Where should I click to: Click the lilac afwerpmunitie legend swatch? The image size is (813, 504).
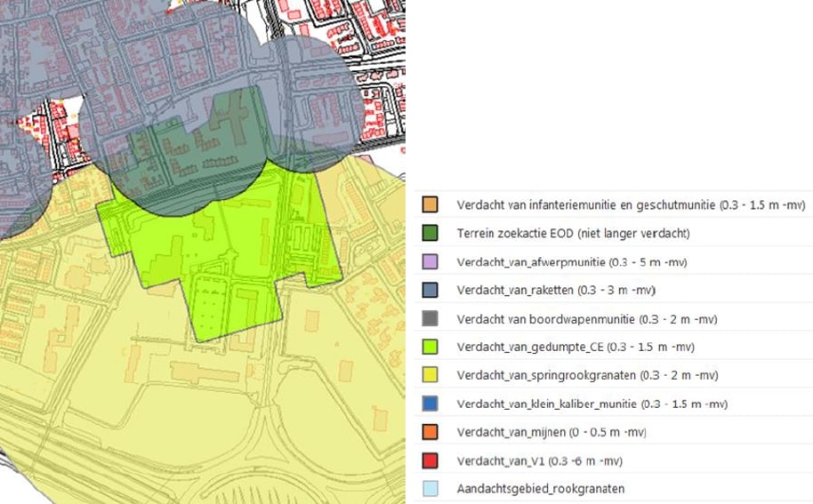click(430, 261)
